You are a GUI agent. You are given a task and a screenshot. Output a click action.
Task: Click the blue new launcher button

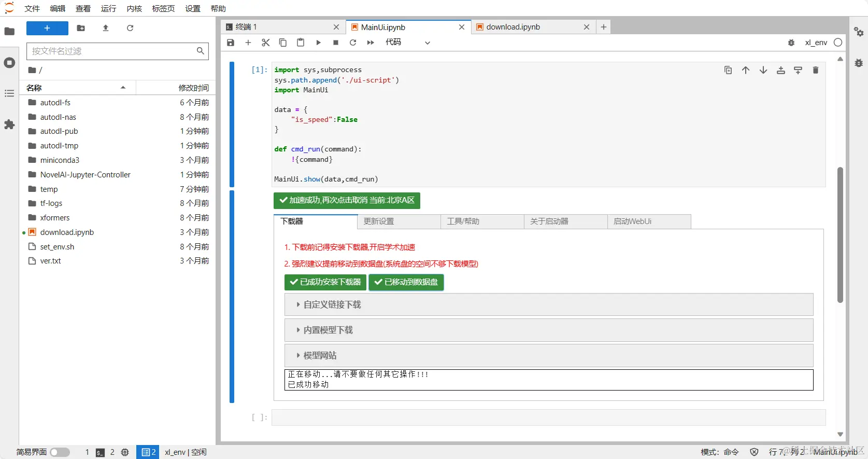coord(47,28)
